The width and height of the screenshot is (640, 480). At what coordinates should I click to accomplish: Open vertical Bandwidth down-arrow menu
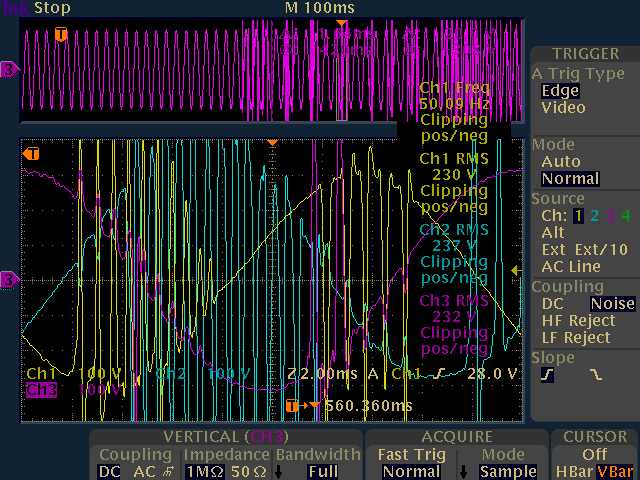click(279, 471)
